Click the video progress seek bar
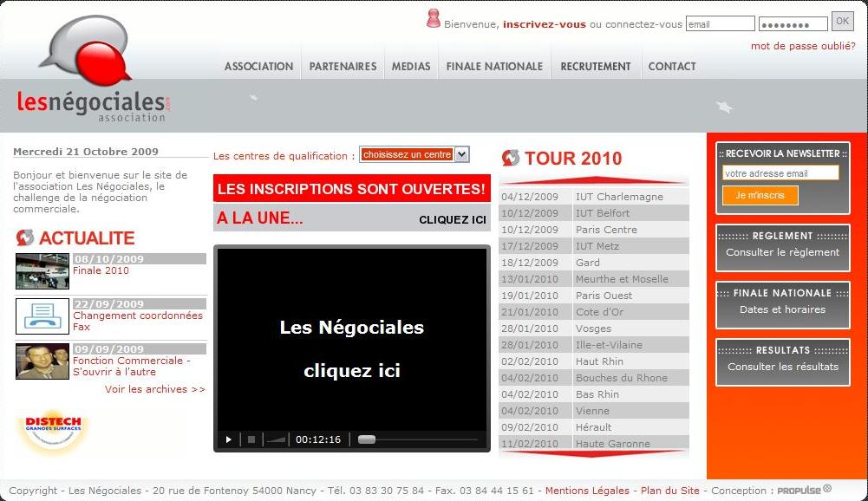This screenshot has width=868, height=501. click(x=418, y=439)
